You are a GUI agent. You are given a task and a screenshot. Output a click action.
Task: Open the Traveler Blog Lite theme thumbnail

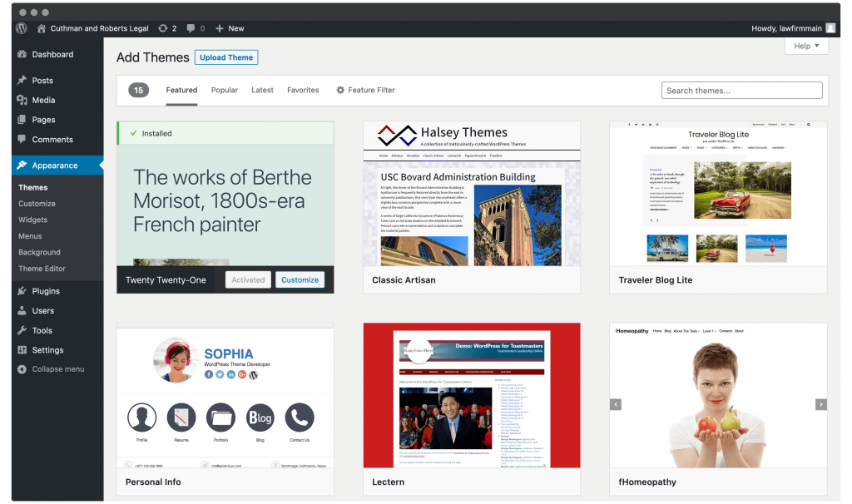718,194
